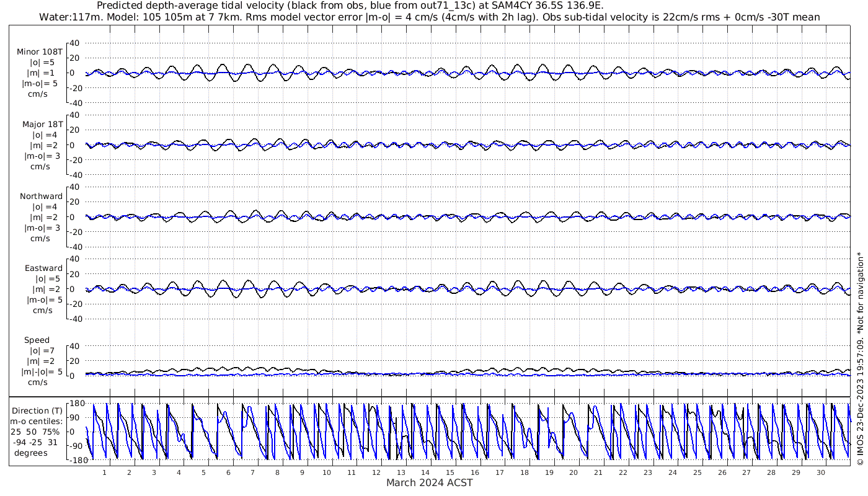Click day 20 on the date axis

[x=573, y=472]
